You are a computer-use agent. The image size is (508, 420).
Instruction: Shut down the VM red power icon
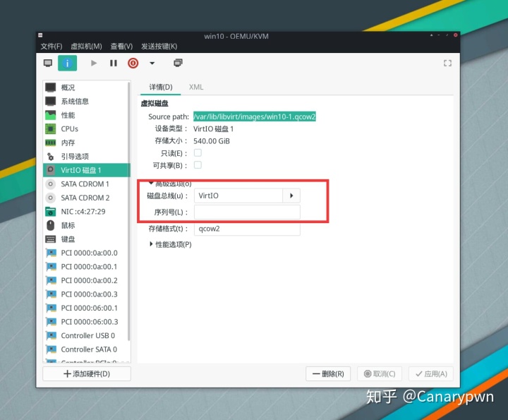tap(133, 63)
